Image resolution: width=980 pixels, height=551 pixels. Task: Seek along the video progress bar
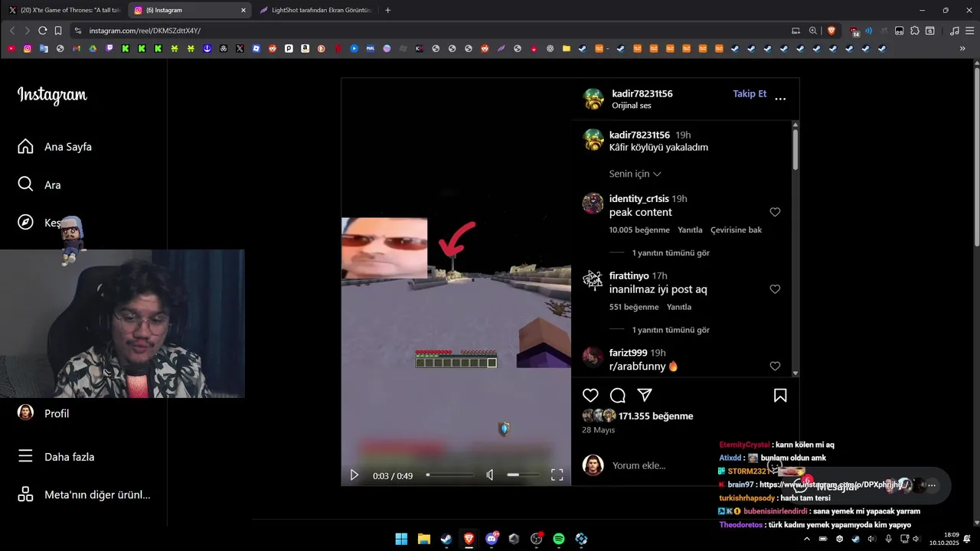(x=450, y=475)
